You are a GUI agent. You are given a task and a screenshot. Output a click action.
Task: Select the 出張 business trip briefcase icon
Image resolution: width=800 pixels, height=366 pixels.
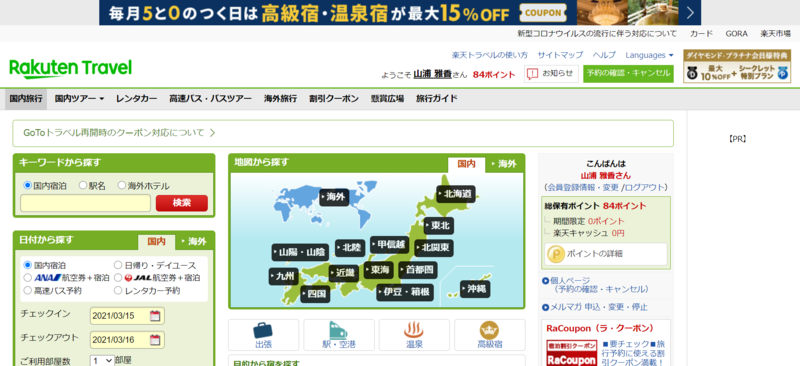pyautogui.click(x=263, y=330)
